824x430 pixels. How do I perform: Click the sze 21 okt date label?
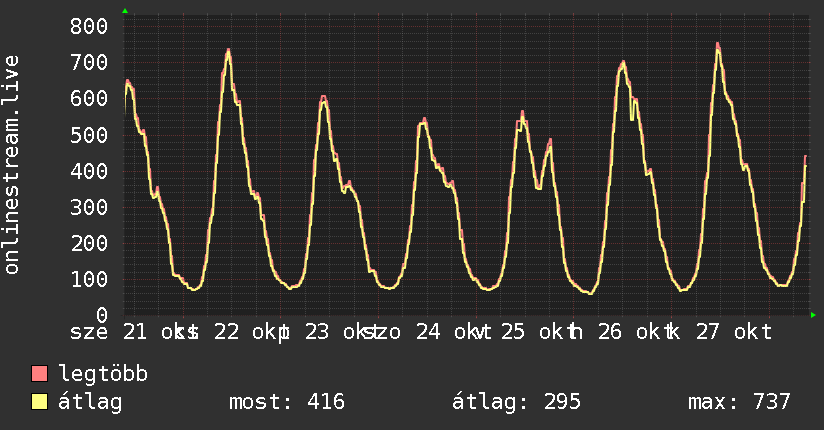tap(128, 332)
